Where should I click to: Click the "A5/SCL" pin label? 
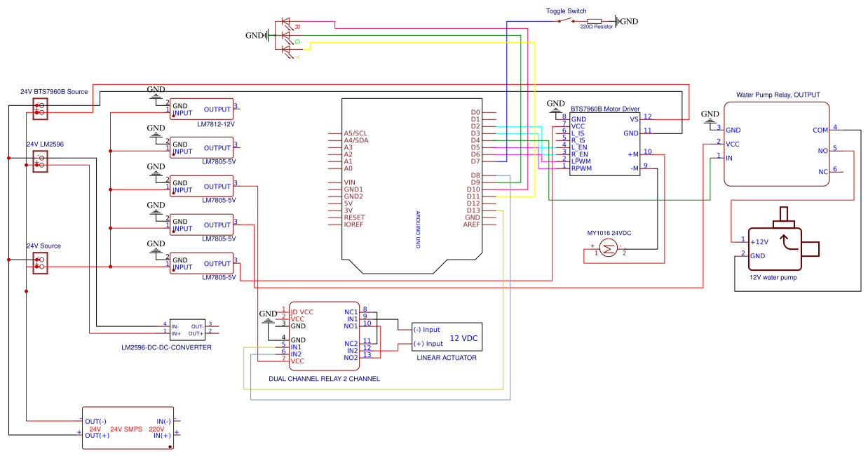tap(355, 133)
